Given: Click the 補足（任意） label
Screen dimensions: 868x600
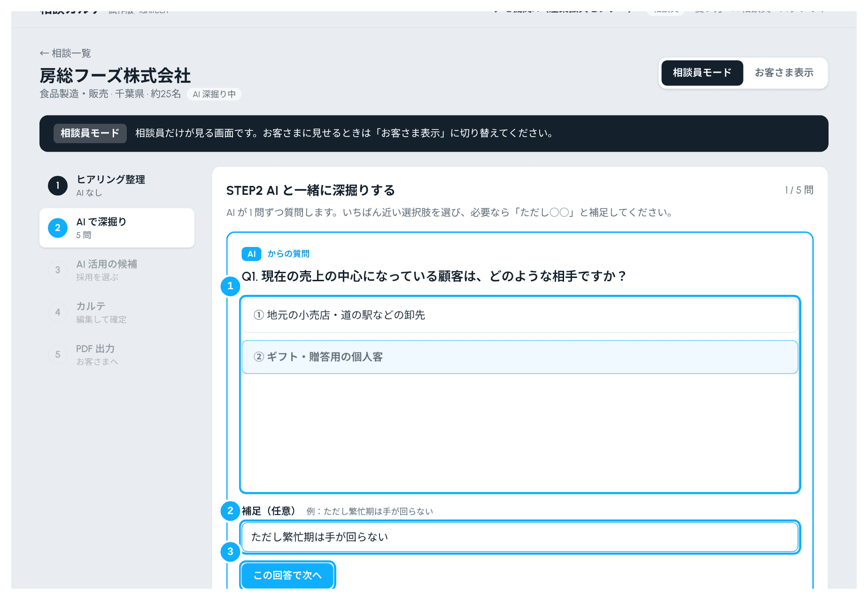Looking at the screenshot, I should click(x=269, y=511).
